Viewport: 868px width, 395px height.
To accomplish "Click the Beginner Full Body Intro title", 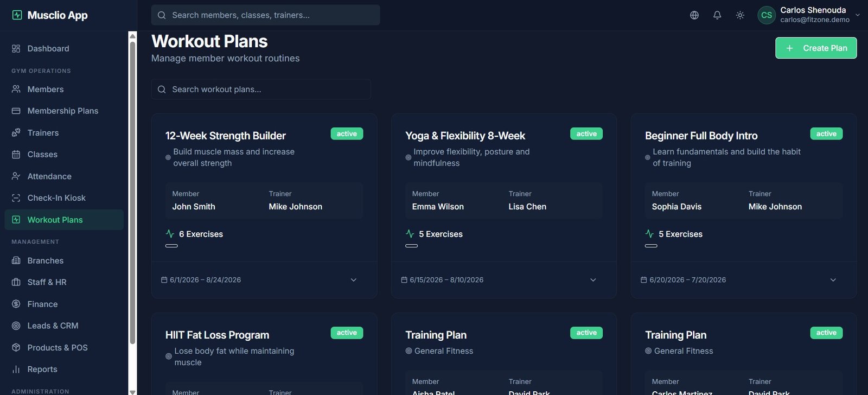I will click(x=701, y=136).
